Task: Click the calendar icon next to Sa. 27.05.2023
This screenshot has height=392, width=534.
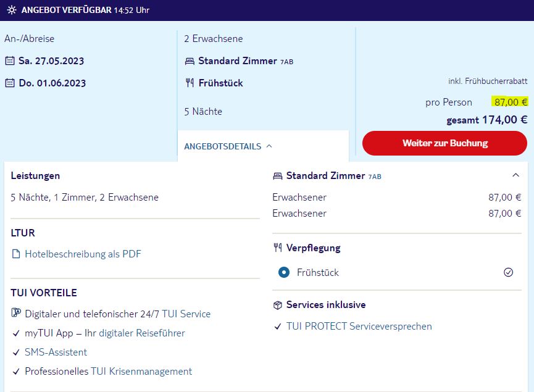Action: pos(10,61)
